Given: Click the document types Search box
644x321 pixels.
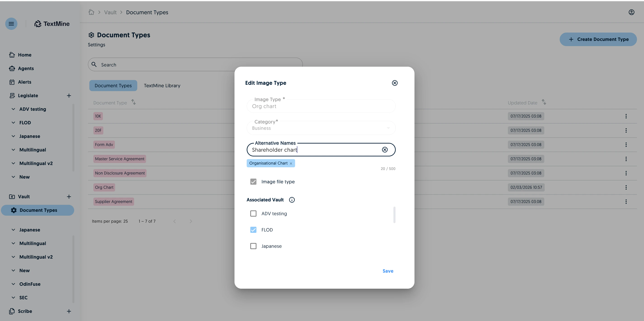Looking at the screenshot, I should point(195,64).
